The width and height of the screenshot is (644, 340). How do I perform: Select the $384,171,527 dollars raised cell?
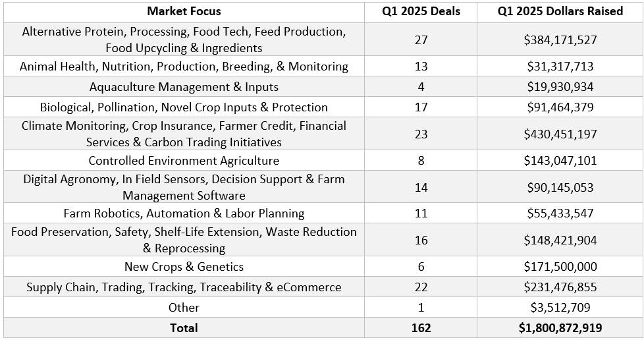560,40
